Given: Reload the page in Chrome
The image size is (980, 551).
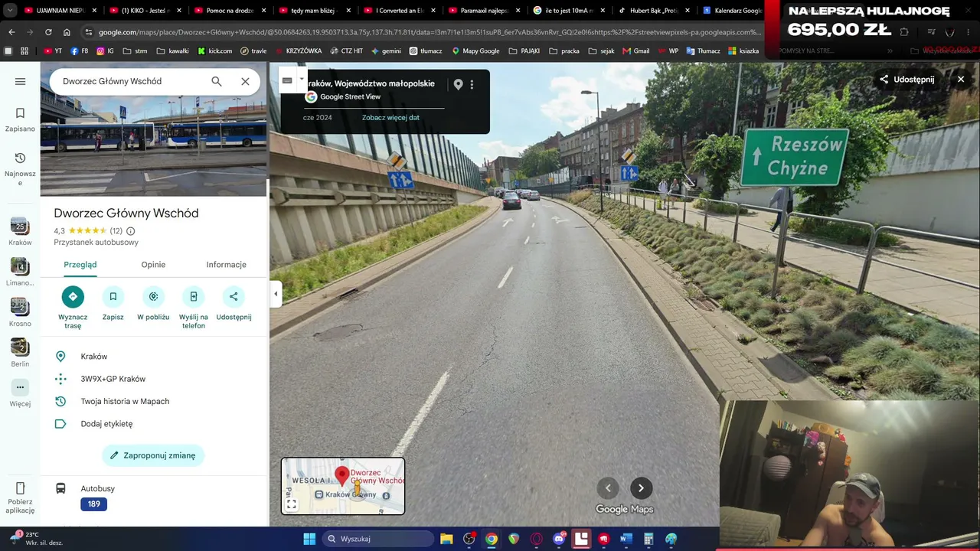Looking at the screenshot, I should point(48,32).
